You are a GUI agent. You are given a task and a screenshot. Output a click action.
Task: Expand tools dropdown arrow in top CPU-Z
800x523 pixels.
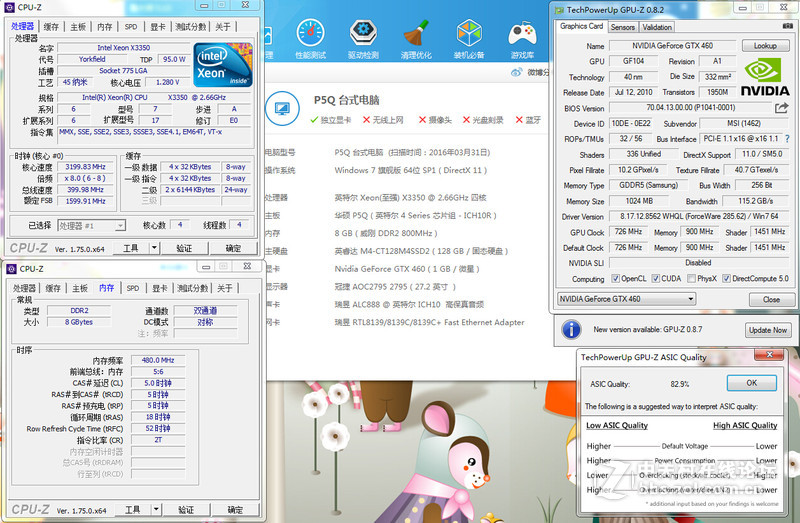pos(154,248)
